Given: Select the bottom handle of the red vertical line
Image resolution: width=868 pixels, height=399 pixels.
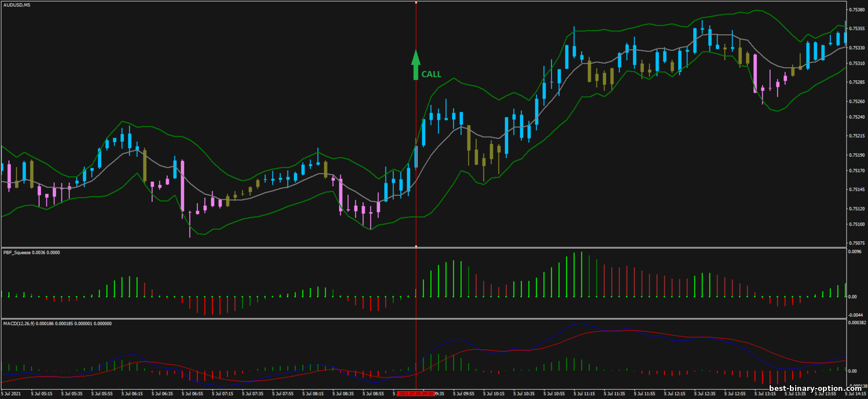Looking at the screenshot, I should (416, 247).
